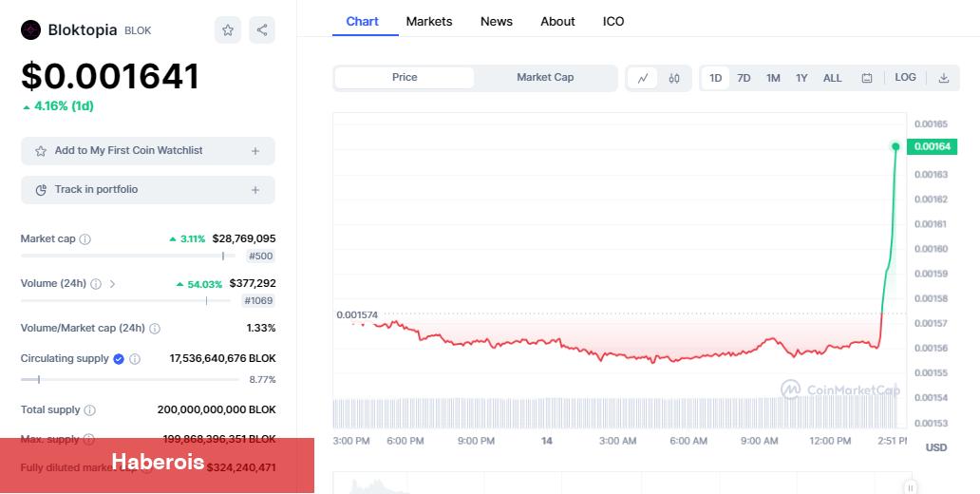Select 1D time range
The width and height of the screenshot is (980, 494).
(716, 78)
